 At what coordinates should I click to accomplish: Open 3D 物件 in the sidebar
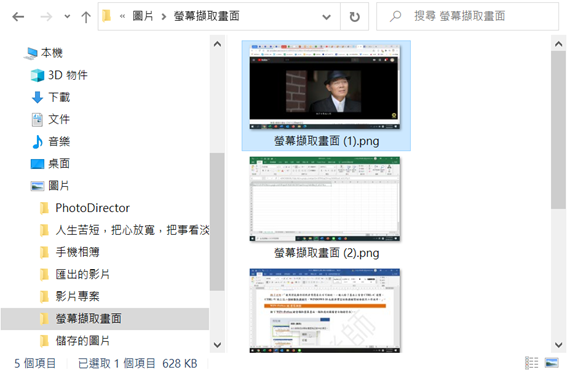coord(68,75)
